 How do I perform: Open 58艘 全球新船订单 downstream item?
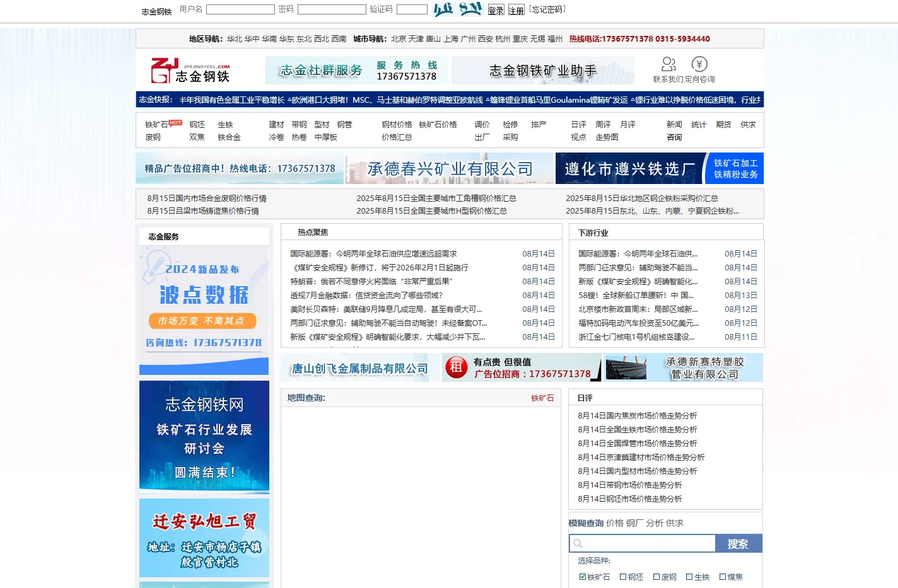click(636, 296)
